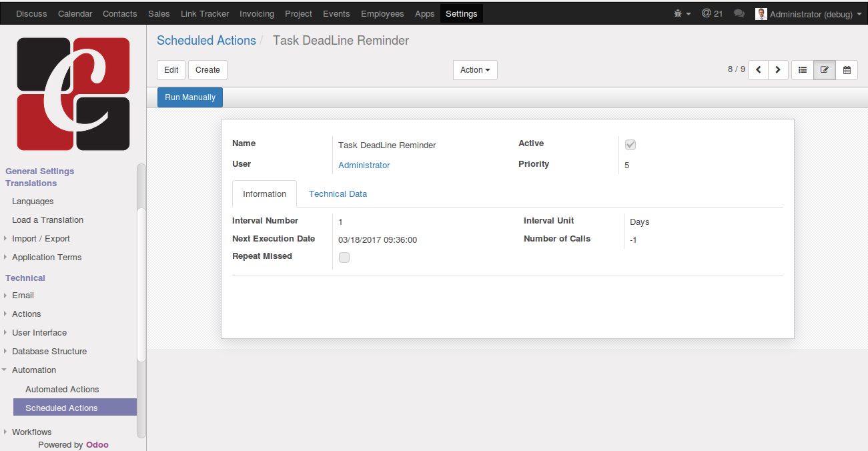Open the Administrator (debug) user menu
868x451 pixels.
(x=809, y=14)
